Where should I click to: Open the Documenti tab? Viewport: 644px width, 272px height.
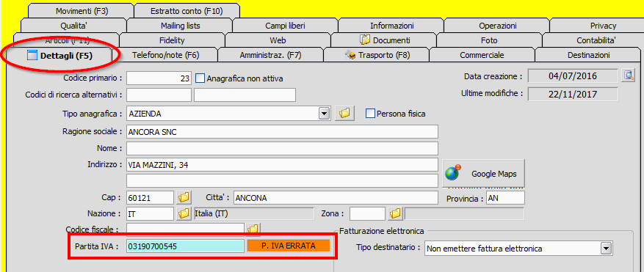click(383, 40)
